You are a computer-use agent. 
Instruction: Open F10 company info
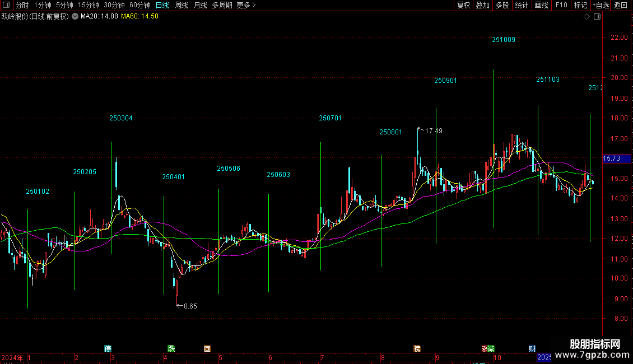pyautogui.click(x=561, y=5)
